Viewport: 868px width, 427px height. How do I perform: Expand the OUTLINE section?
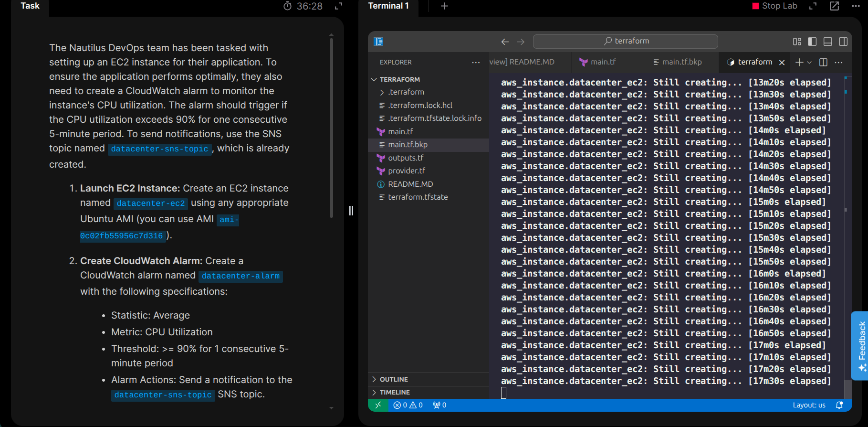[394, 379]
